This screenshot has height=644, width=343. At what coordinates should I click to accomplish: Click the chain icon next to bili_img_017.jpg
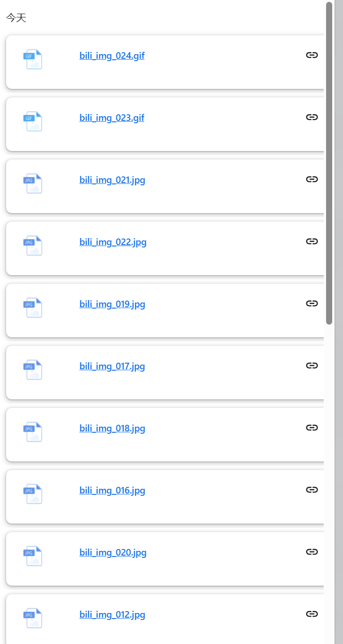[312, 366]
